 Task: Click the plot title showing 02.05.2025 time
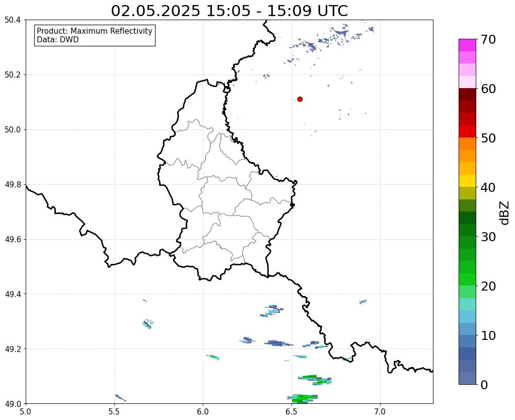point(229,11)
